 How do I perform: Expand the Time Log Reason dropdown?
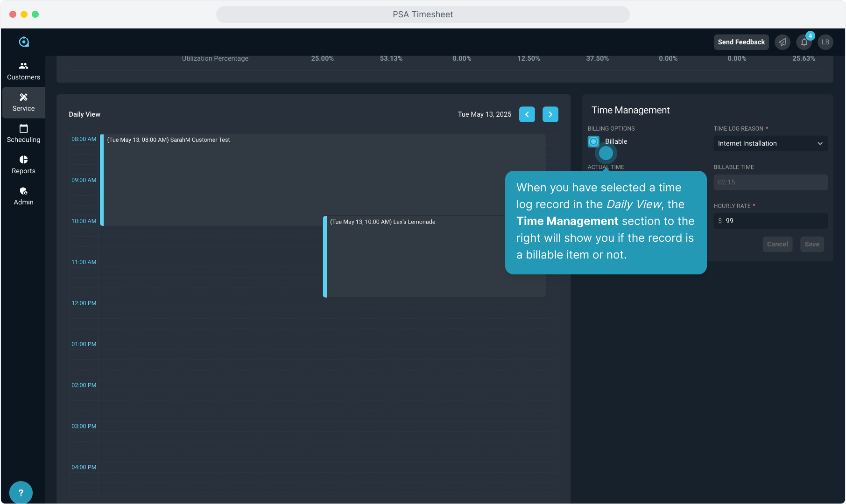[x=770, y=143]
